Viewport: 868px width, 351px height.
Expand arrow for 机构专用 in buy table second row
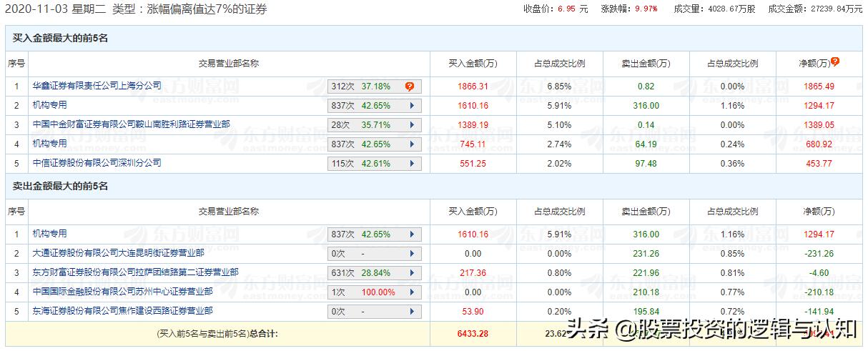[x=412, y=106]
